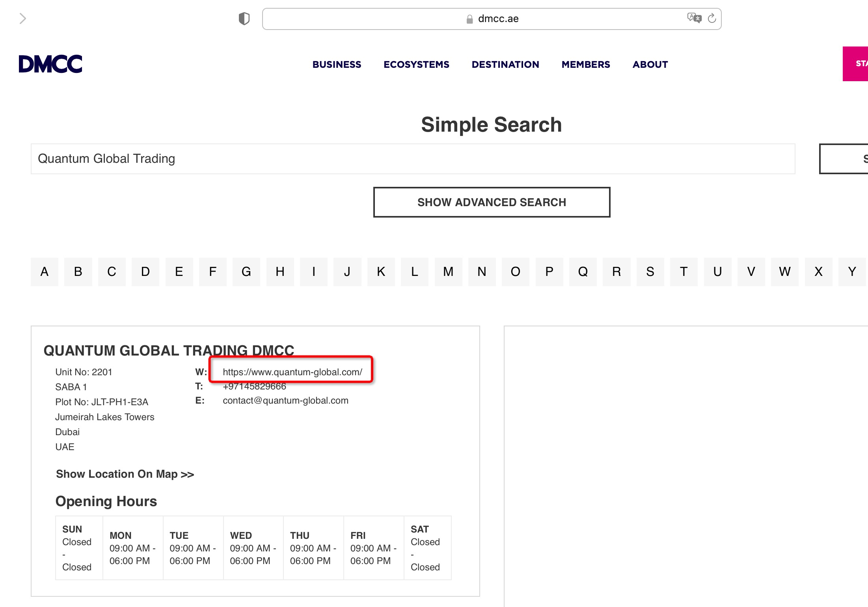This screenshot has width=868, height=607.
Task: Click the DMCC logo
Action: [50, 64]
